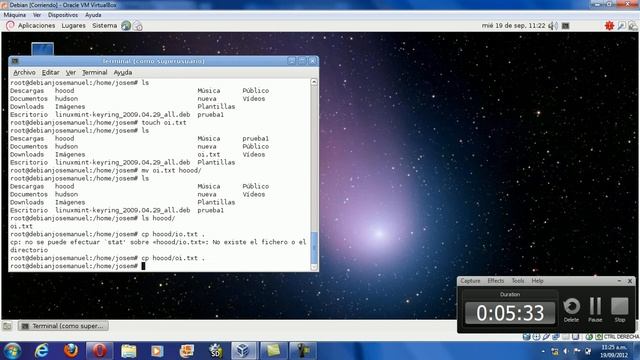This screenshot has height=360, width=640.
Task: Launch Firefox from taskbar
Action: [x=71, y=351]
